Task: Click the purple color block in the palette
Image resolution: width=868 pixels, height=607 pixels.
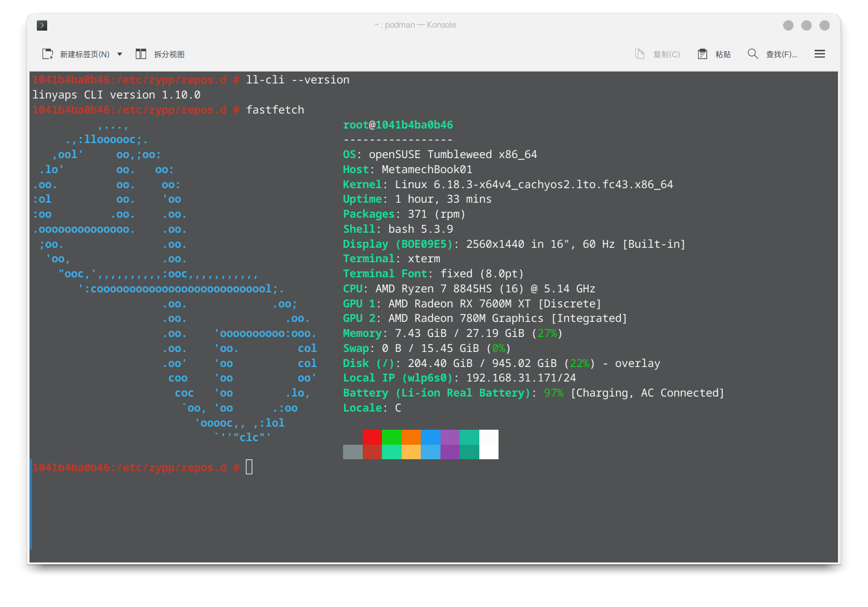Action: pyautogui.click(x=450, y=437)
